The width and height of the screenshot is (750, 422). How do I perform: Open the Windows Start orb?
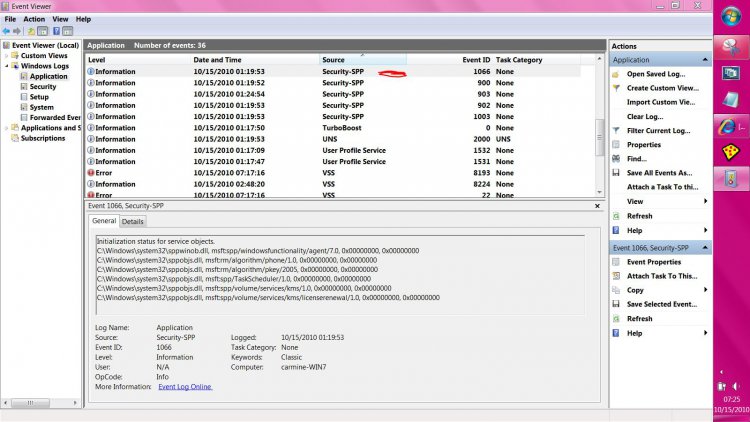click(x=731, y=17)
